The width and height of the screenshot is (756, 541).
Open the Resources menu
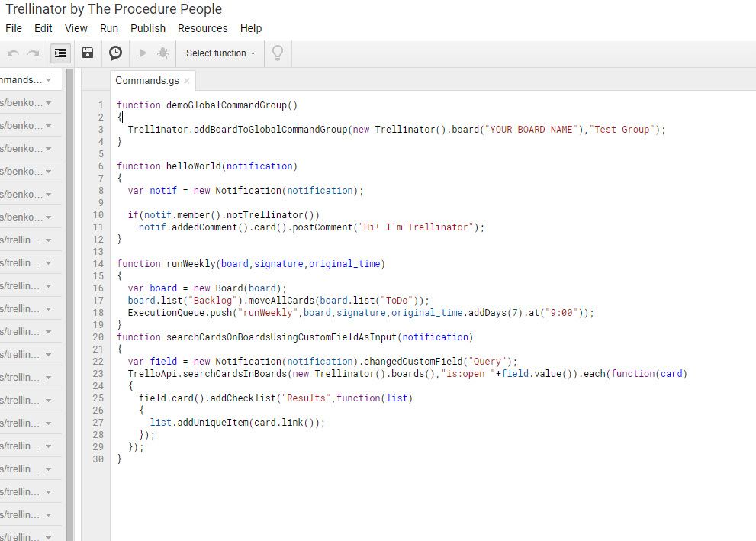coord(202,28)
